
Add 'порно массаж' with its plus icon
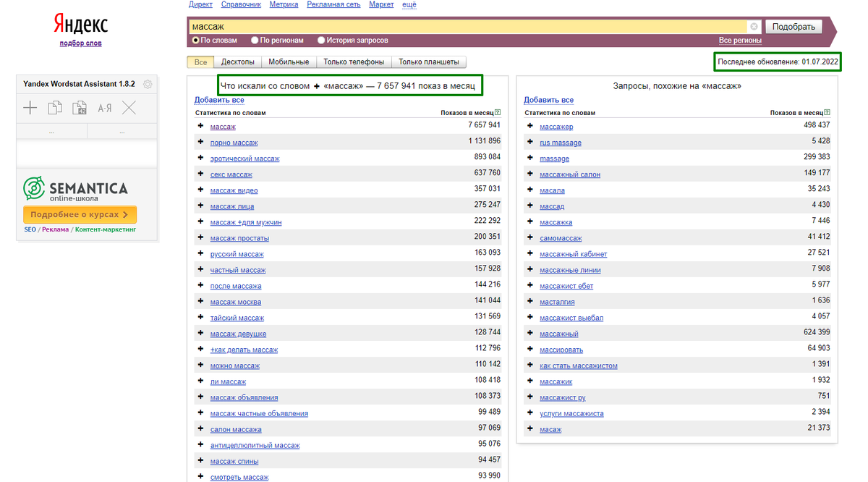(200, 142)
